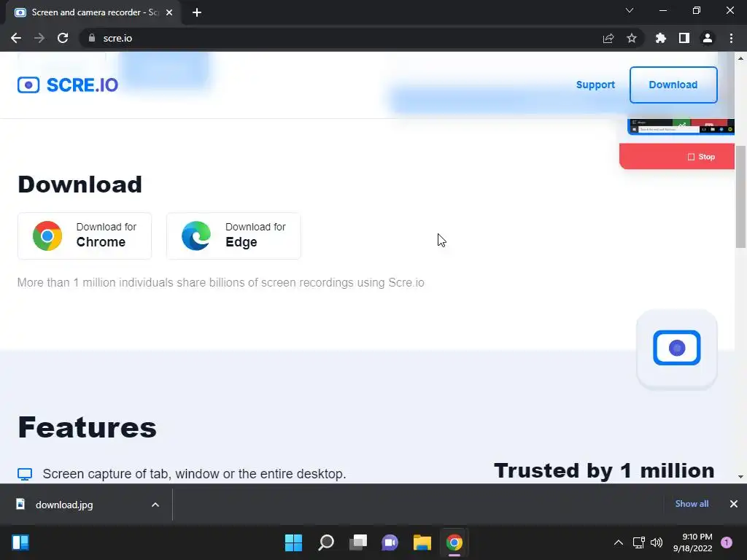747x560 pixels.
Task: Click the monitor icon beside Screen capture feature
Action: (x=25, y=474)
